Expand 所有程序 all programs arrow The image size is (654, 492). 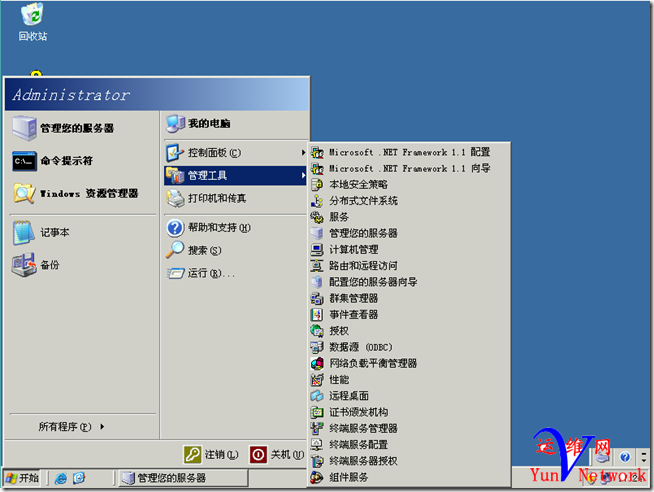[x=102, y=427]
